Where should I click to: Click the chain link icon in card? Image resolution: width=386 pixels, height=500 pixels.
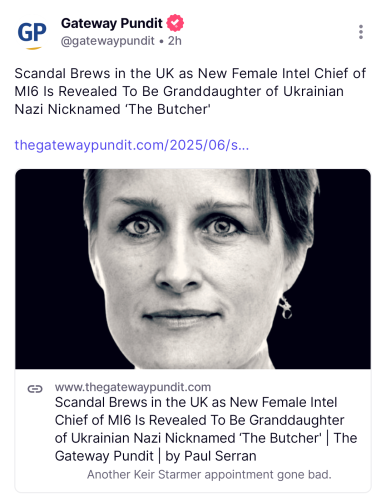pyautogui.click(x=35, y=389)
